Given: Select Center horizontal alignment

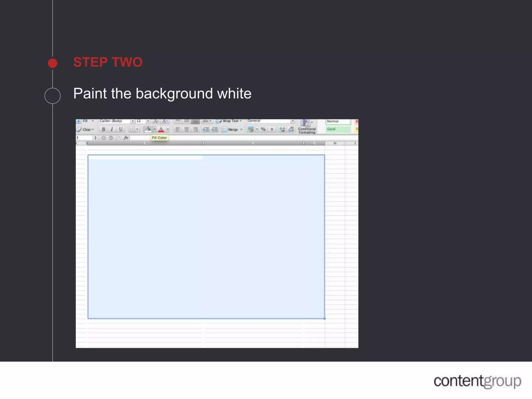Looking at the screenshot, I should click(187, 129).
